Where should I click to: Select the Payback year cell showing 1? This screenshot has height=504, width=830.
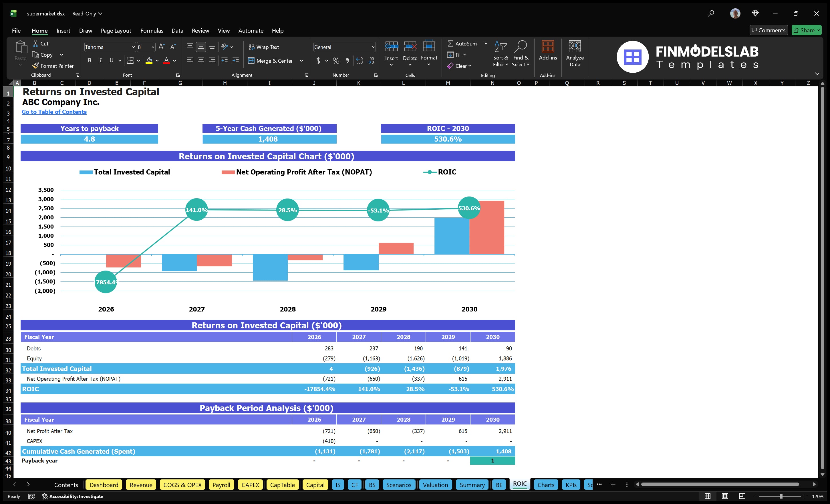(x=493, y=461)
